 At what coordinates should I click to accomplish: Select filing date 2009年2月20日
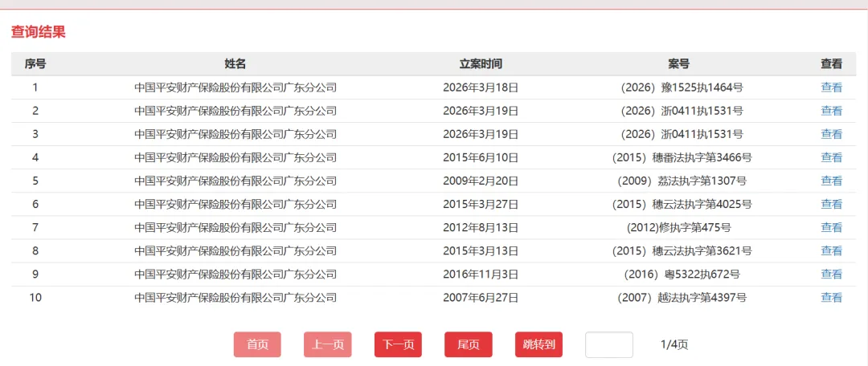click(x=481, y=181)
